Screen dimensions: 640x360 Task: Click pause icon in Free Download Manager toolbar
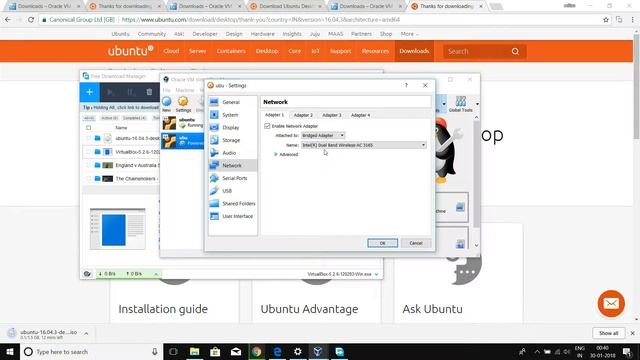pos(131,92)
